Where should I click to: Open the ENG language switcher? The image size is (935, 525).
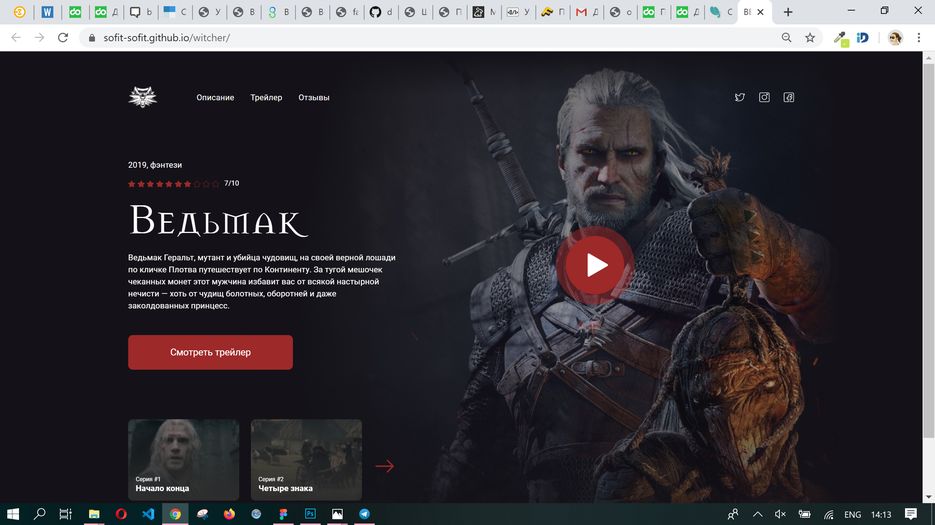[853, 514]
